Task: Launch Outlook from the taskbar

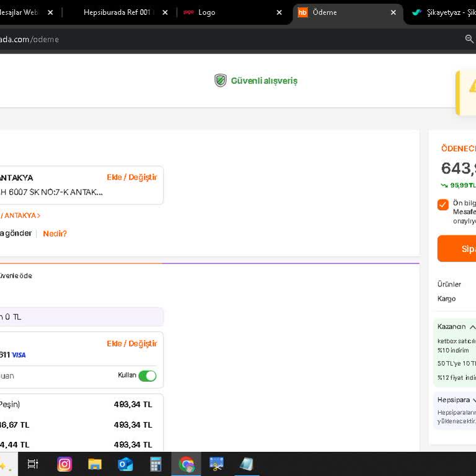Action: [x=125, y=464]
